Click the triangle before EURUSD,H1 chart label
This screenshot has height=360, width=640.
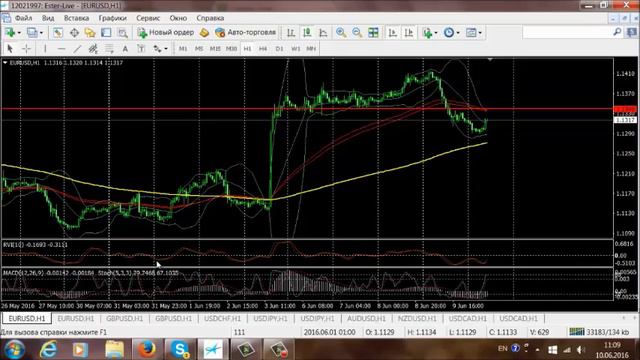click(5, 62)
